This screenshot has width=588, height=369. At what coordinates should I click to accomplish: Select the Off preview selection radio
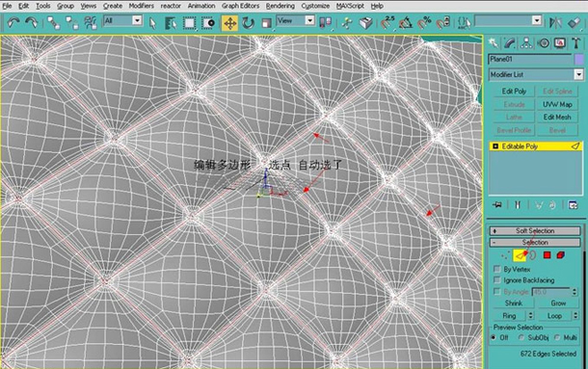[x=494, y=337]
